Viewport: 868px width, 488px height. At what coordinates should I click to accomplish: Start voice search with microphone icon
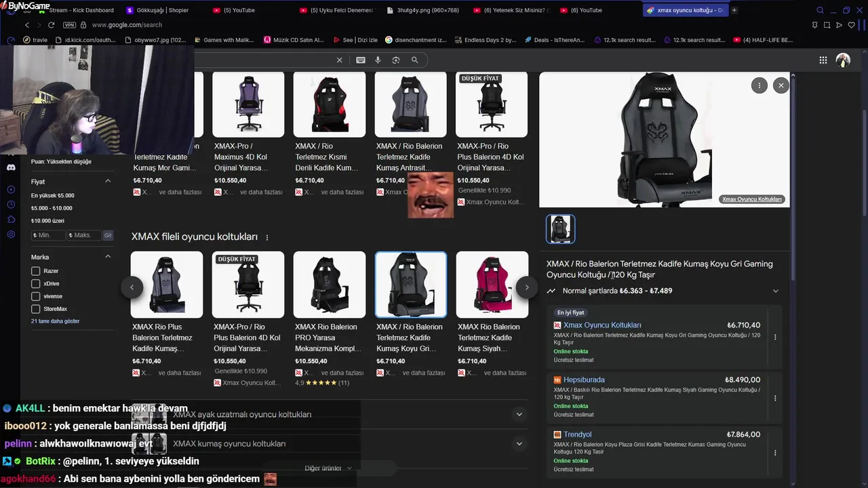coord(378,60)
